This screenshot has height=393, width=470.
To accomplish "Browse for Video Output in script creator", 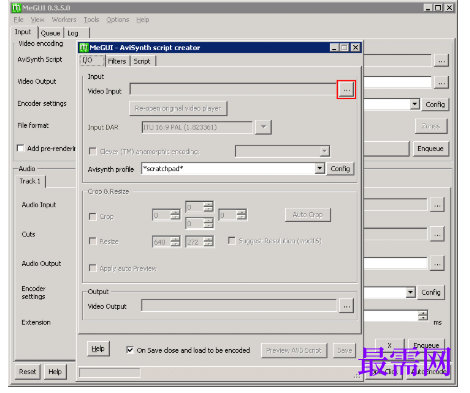I will coord(346,306).
